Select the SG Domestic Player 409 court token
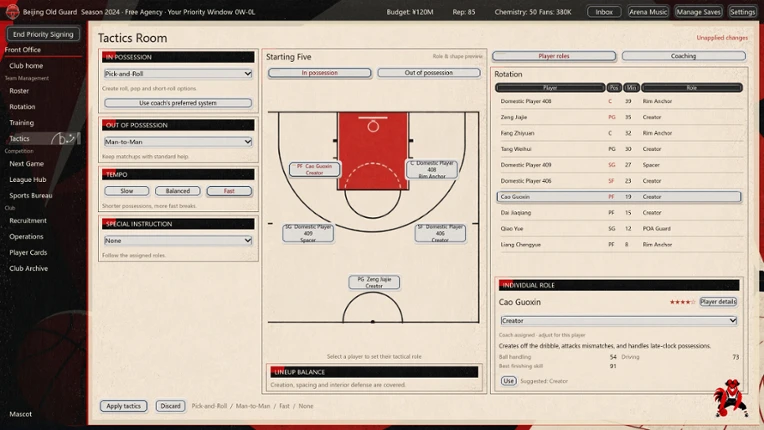 (x=308, y=233)
